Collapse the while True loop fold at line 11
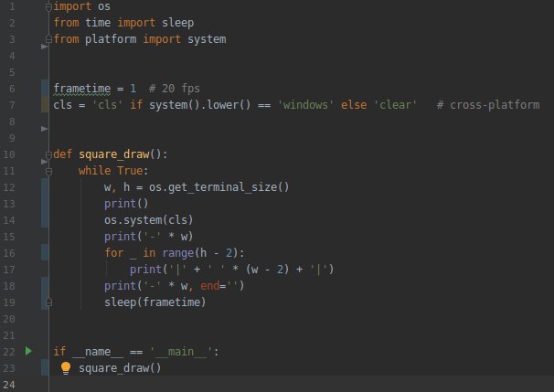554x392 pixels. pos(48,172)
